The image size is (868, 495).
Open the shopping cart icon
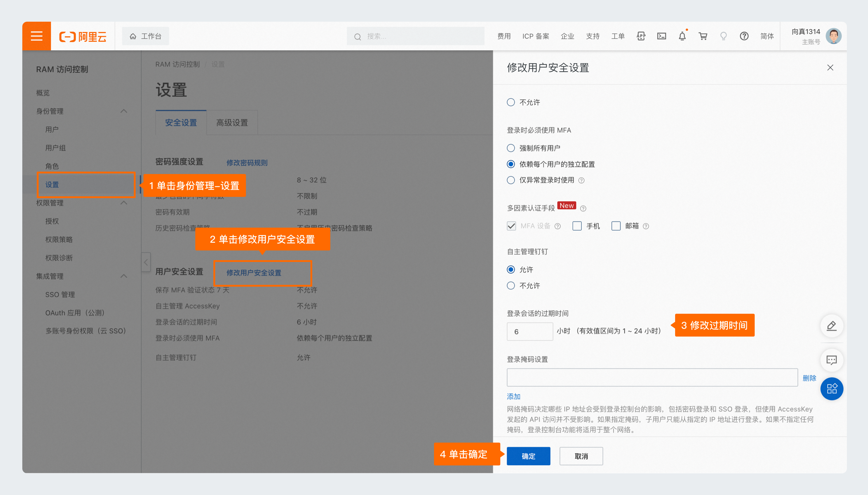pos(703,36)
